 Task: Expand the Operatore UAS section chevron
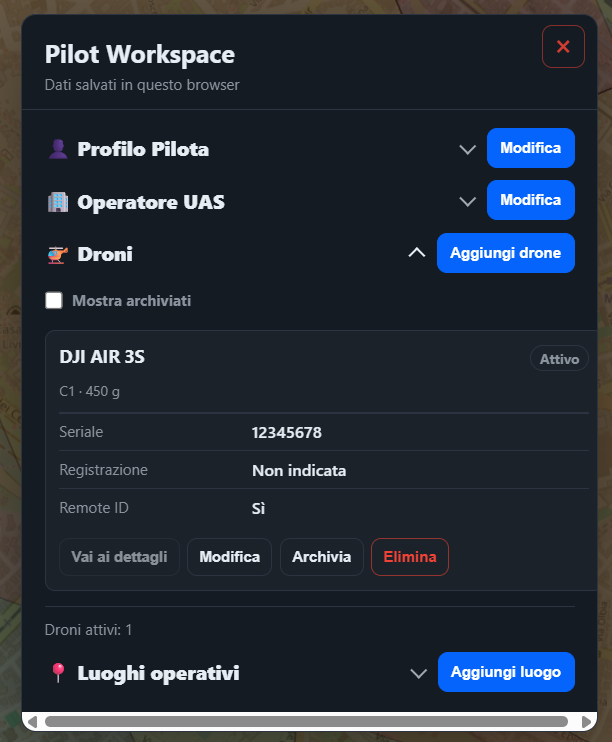coord(467,202)
